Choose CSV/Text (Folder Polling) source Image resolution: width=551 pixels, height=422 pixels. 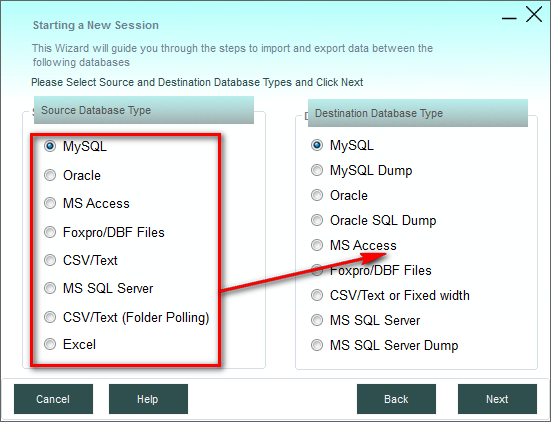(x=50, y=317)
